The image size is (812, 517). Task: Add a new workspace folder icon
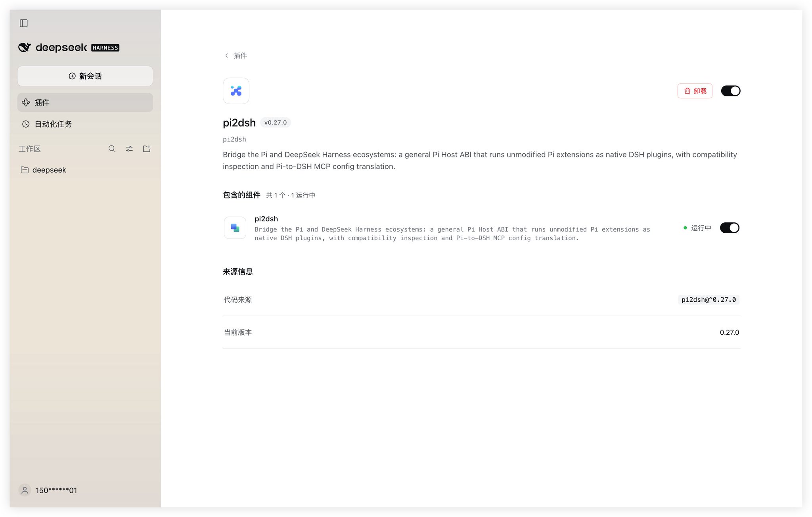click(x=147, y=149)
